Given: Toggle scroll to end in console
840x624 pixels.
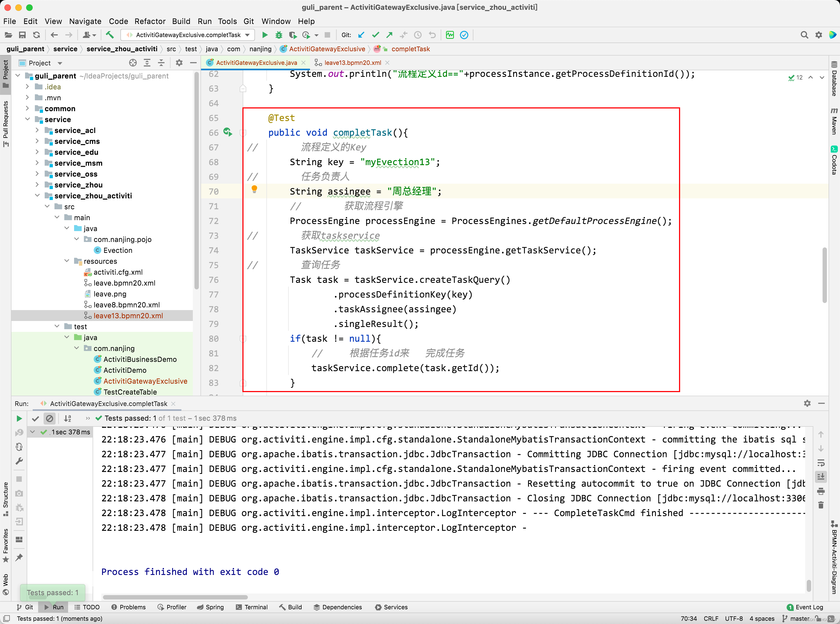Looking at the screenshot, I should coord(821,477).
